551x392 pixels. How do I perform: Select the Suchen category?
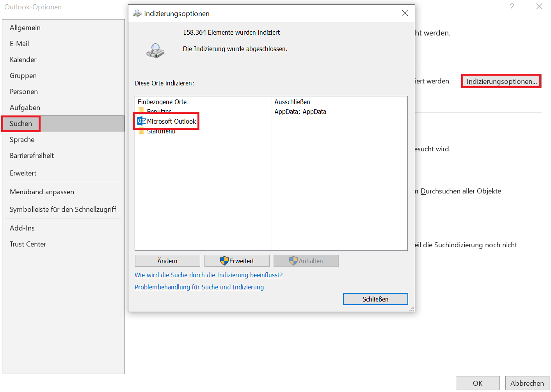tap(63, 124)
